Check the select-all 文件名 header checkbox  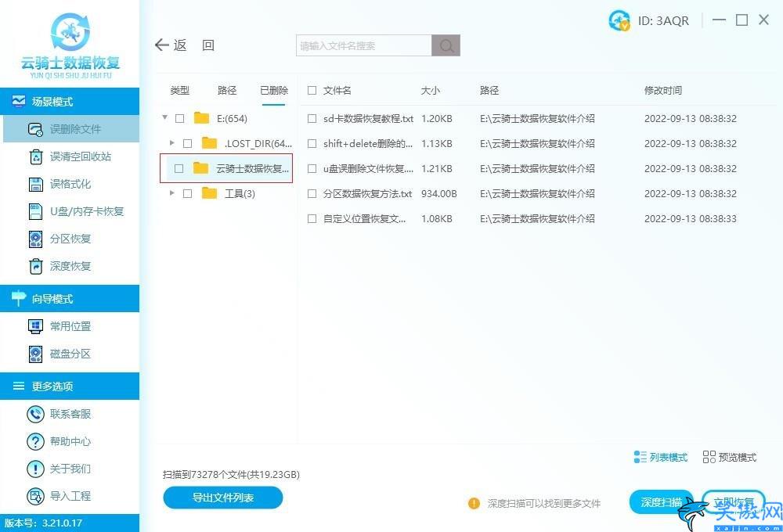[312, 90]
